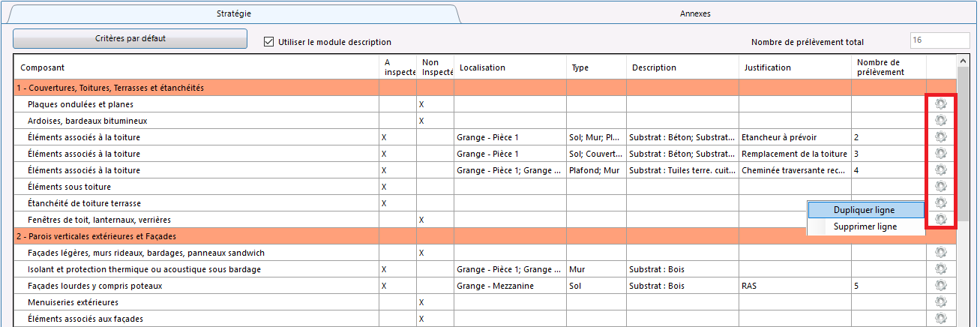Uncheck Utiliser le module description
The height and width of the screenshot is (327, 980).
tap(269, 42)
